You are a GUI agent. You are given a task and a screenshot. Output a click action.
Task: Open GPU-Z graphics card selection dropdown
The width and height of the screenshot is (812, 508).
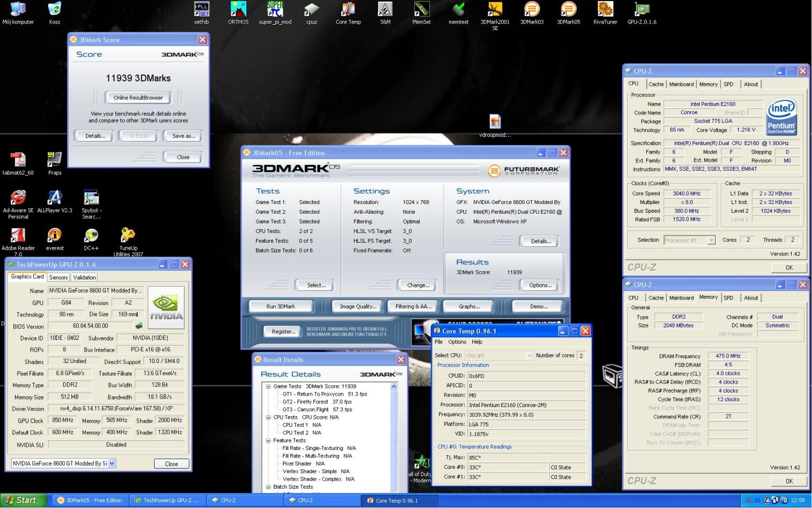[112, 463]
